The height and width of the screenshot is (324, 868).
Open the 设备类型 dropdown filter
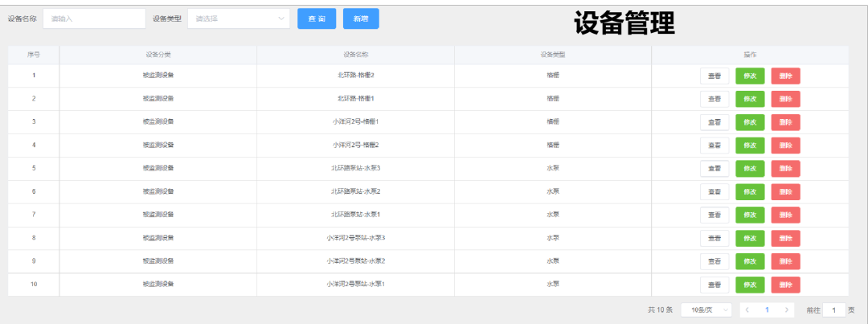click(x=238, y=18)
